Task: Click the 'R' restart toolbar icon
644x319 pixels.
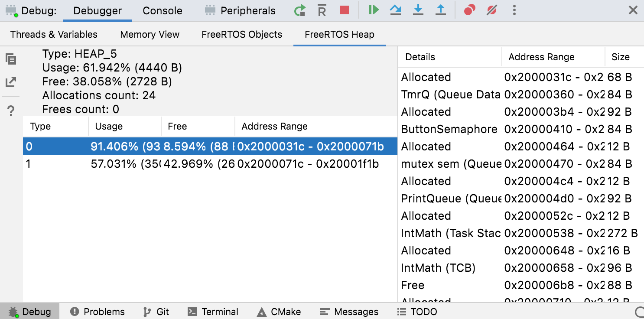Action: click(322, 10)
